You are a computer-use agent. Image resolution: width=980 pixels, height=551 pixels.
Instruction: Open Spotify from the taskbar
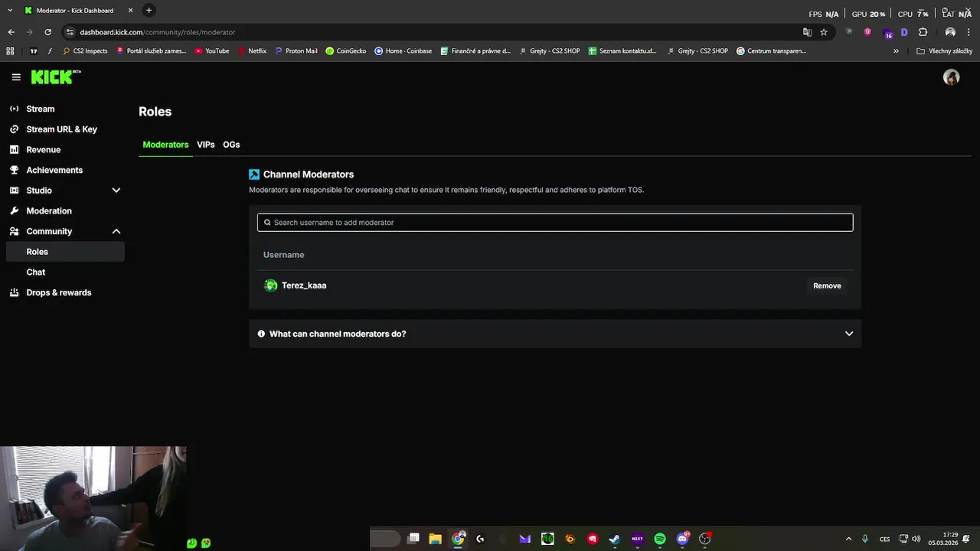pos(660,539)
